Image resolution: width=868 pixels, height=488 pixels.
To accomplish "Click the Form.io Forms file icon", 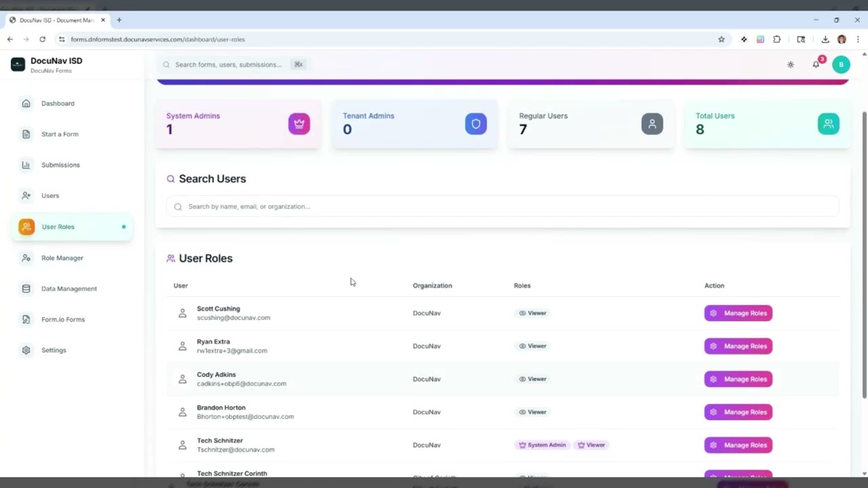I will point(26,319).
